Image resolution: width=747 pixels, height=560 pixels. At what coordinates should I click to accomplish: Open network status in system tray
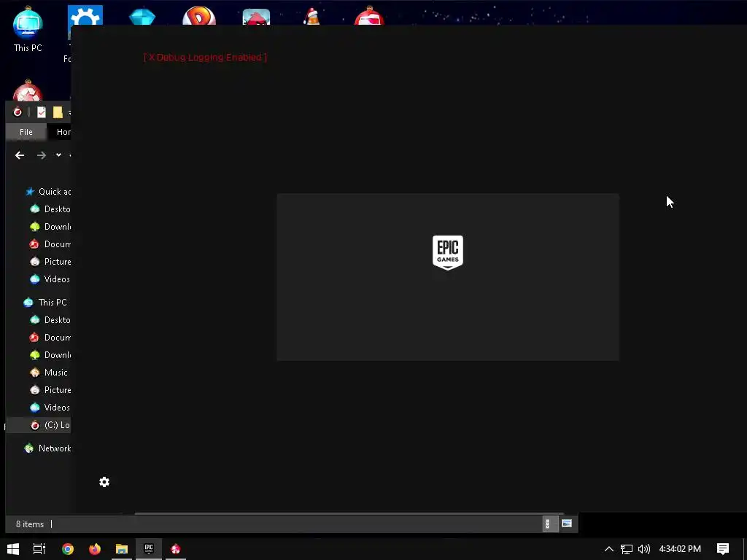click(x=627, y=549)
